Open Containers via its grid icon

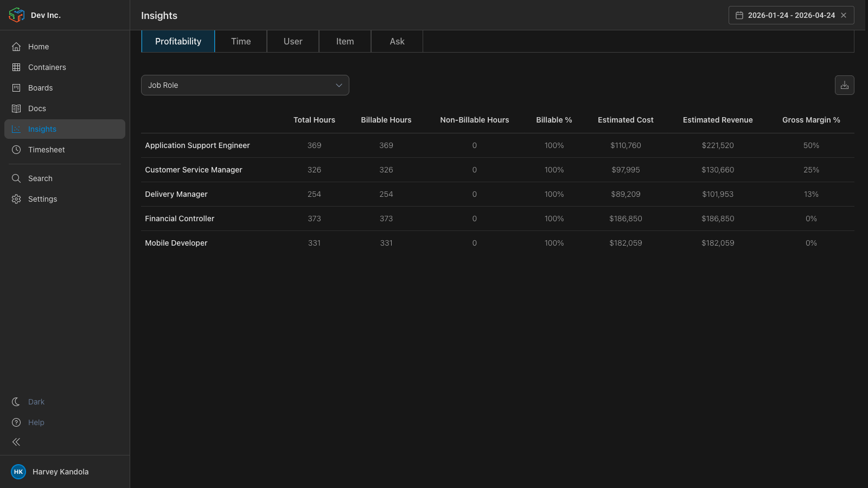click(16, 67)
